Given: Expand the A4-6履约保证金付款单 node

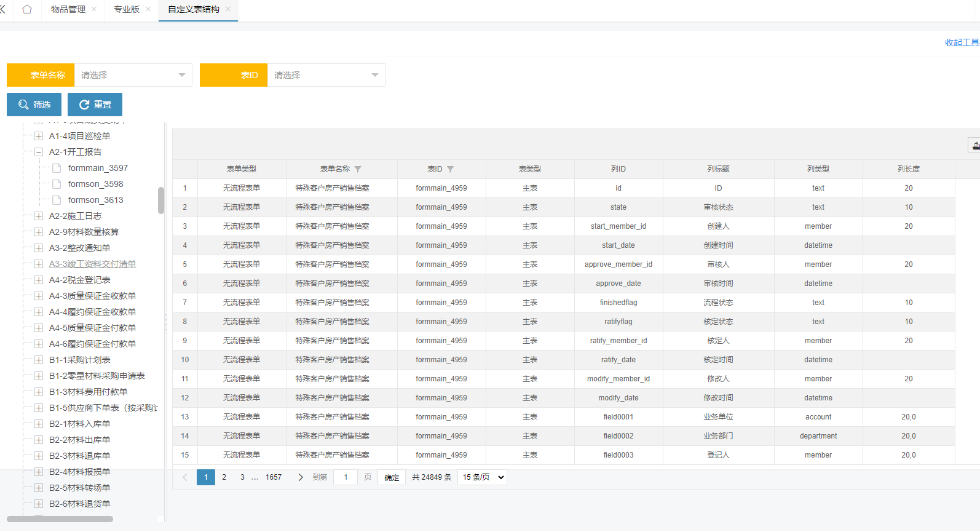Looking at the screenshot, I should (39, 344).
